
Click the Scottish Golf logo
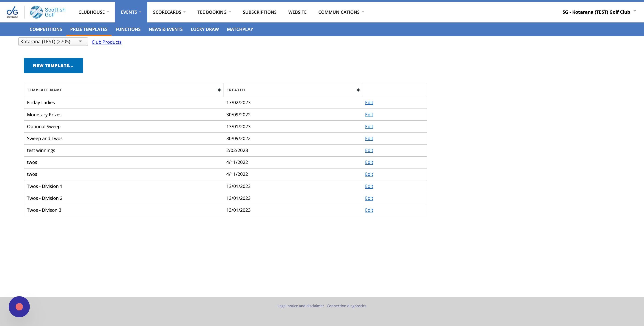(47, 12)
